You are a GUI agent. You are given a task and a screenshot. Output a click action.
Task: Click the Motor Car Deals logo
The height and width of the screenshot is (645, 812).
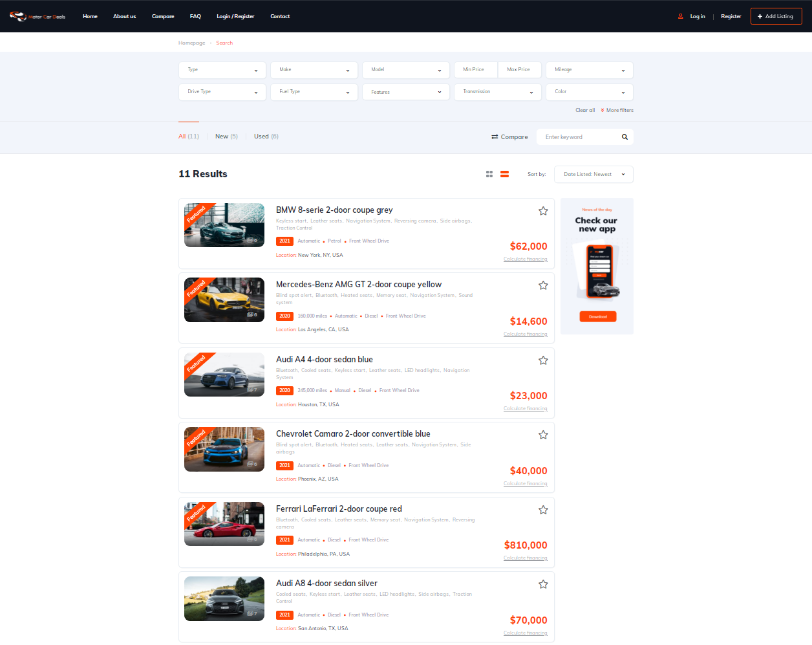37,16
